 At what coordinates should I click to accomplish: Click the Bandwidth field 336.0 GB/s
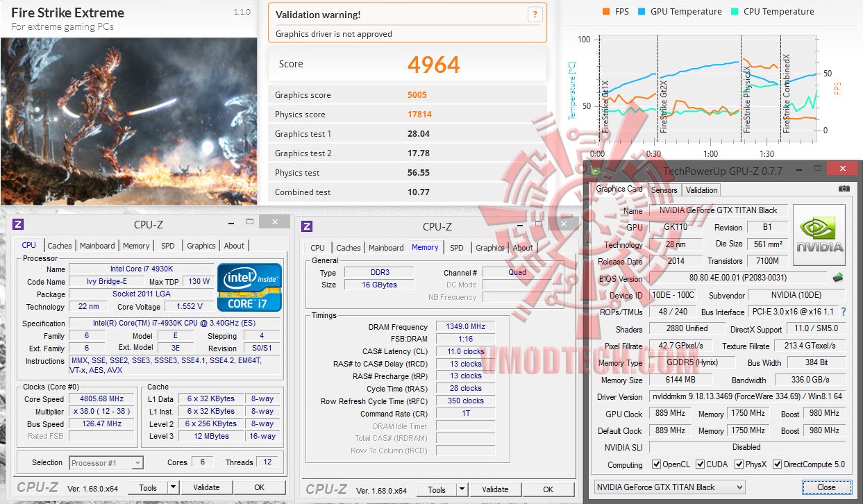coord(810,380)
